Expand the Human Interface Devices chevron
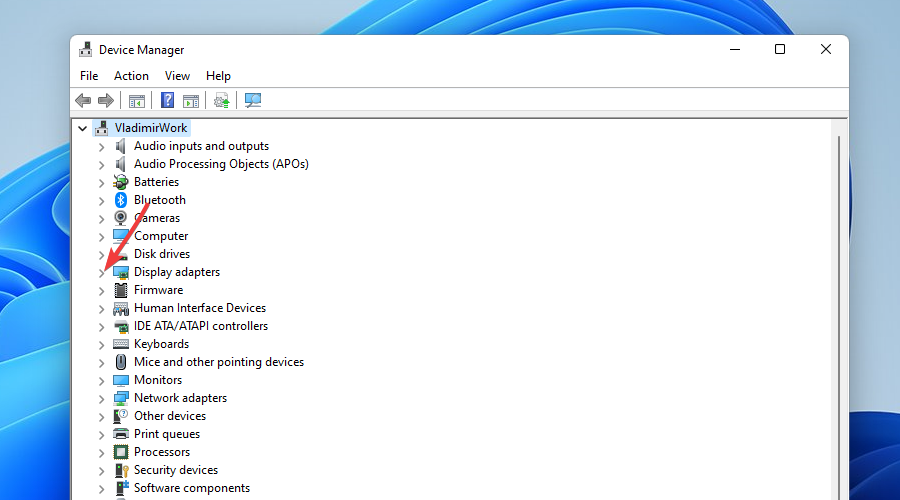The height and width of the screenshot is (500, 900). click(102, 309)
